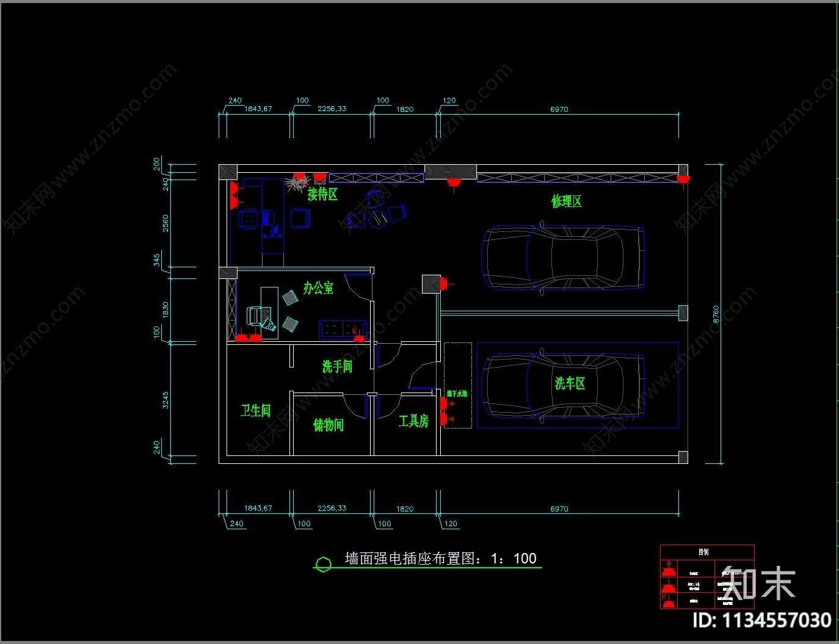Click the office door swing arc

358,287
